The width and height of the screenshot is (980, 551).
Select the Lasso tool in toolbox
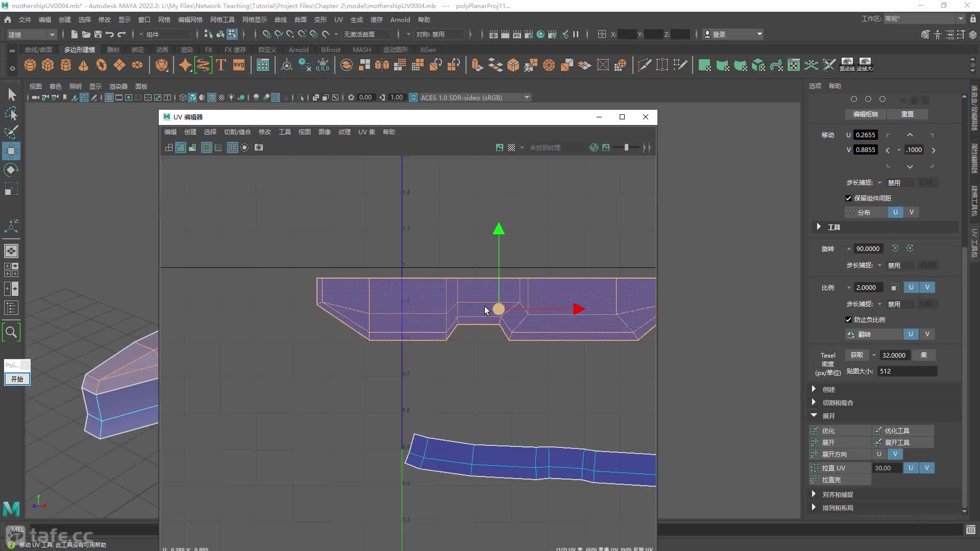point(11,113)
